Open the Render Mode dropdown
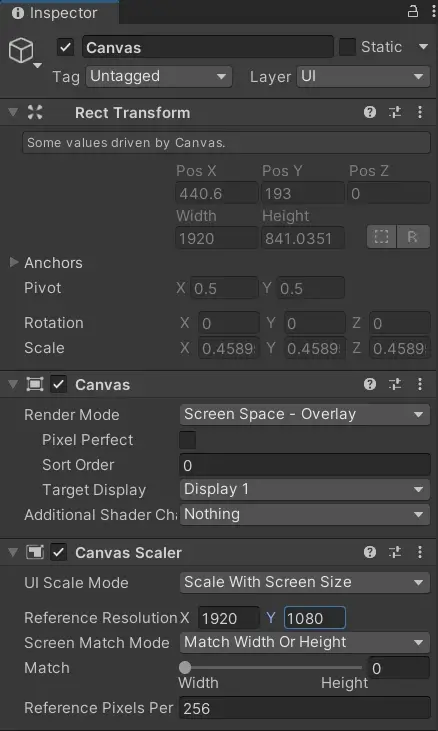The image size is (438, 731). (305, 414)
